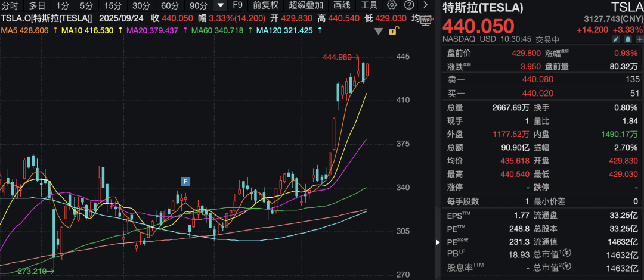
Task: Click MA120 321.425 indicator label
Action: pyautogui.click(x=285, y=30)
